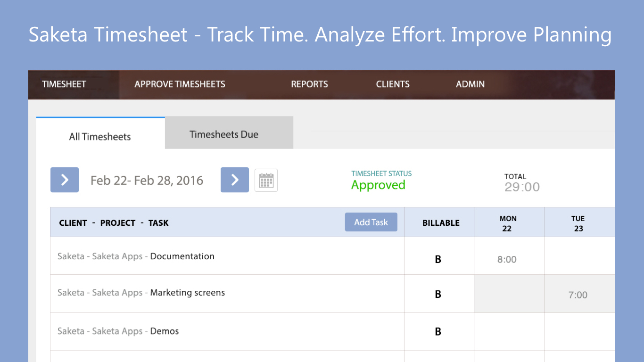This screenshot has width=644, height=362.
Task: Click Marketing screens' Tuesday 7:00 cell
Action: tap(578, 295)
